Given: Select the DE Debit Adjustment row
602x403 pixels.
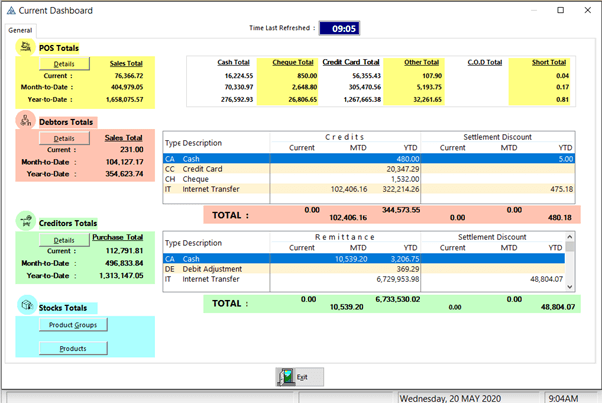Looking at the screenshot, I should click(364, 269).
